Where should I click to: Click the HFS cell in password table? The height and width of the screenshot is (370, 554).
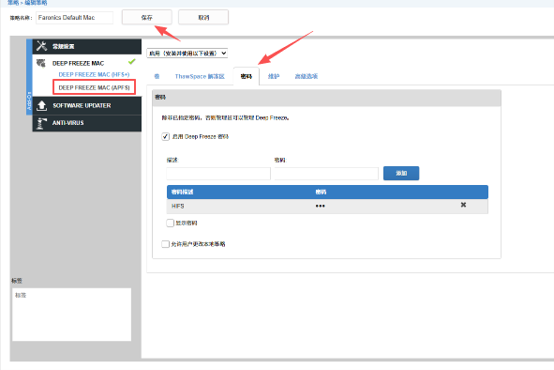pyautogui.click(x=178, y=206)
